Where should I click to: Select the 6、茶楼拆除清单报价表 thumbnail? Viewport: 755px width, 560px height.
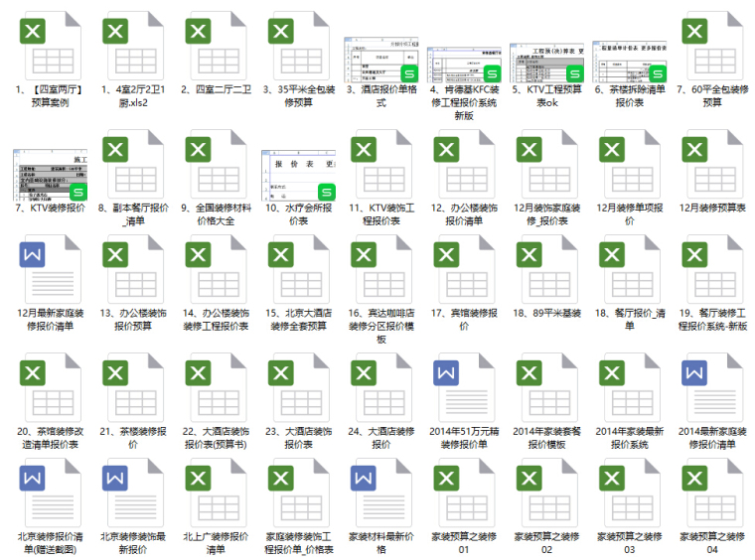point(630,62)
